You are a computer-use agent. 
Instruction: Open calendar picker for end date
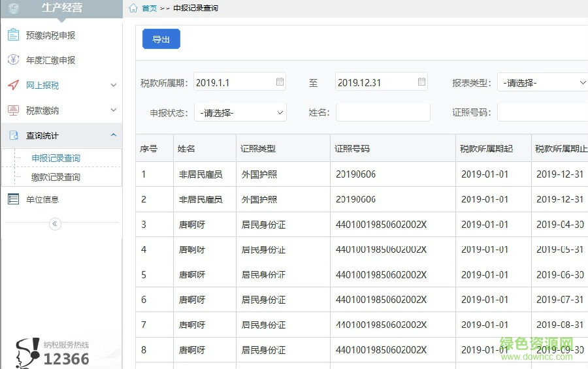421,82
